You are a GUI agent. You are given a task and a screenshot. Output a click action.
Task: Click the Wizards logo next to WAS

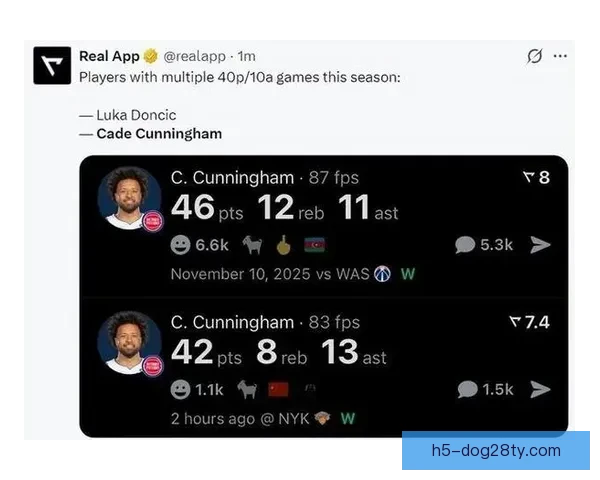tap(382, 274)
